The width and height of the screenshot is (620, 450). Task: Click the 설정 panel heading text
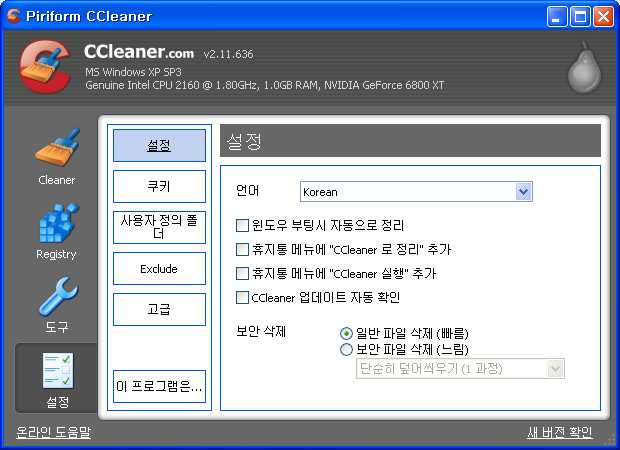click(x=244, y=141)
